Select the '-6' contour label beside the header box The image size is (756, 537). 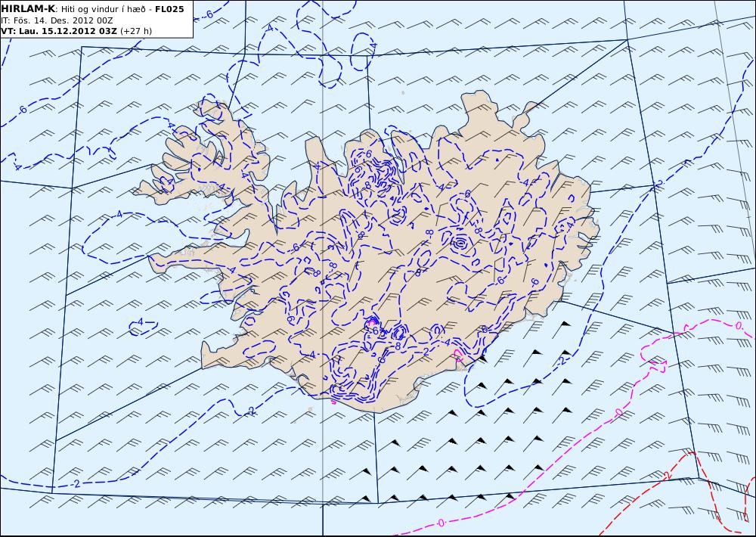coord(209,14)
